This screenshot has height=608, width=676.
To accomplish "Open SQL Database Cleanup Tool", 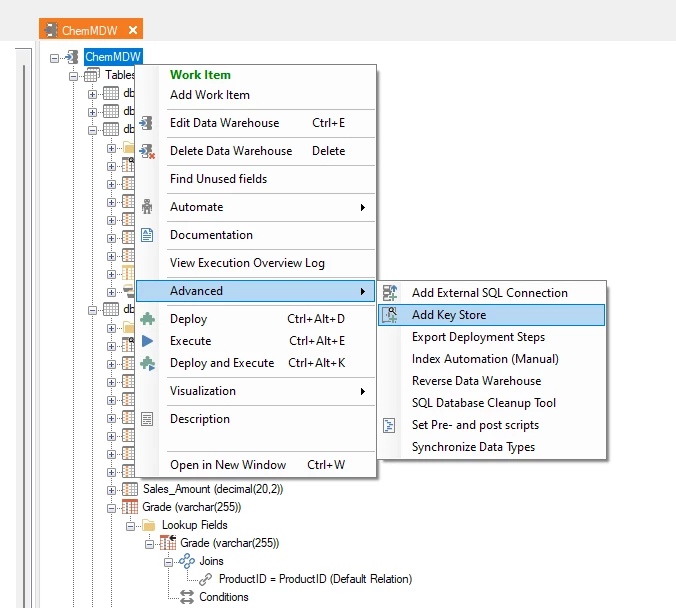I will pyautogui.click(x=491, y=403).
